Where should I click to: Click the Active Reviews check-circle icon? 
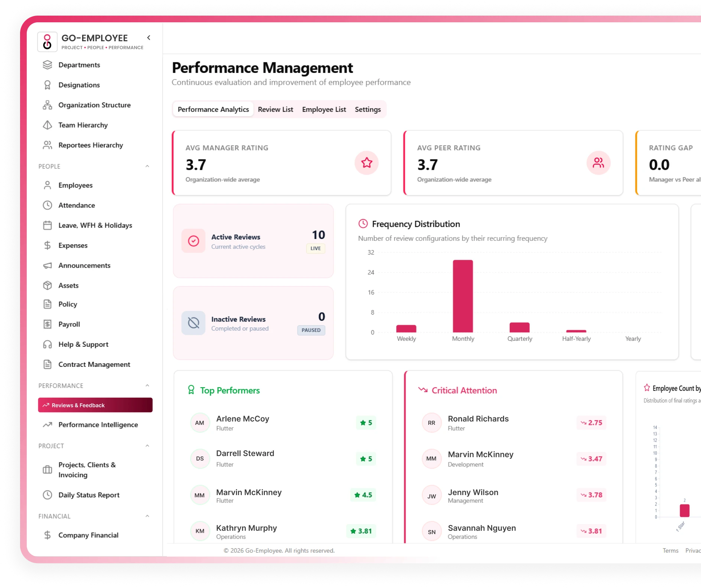click(x=193, y=241)
